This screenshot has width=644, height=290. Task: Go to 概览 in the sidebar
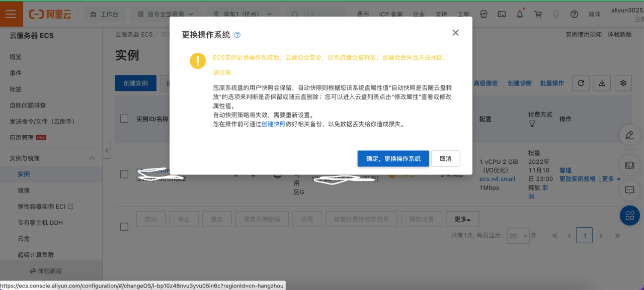coord(16,57)
